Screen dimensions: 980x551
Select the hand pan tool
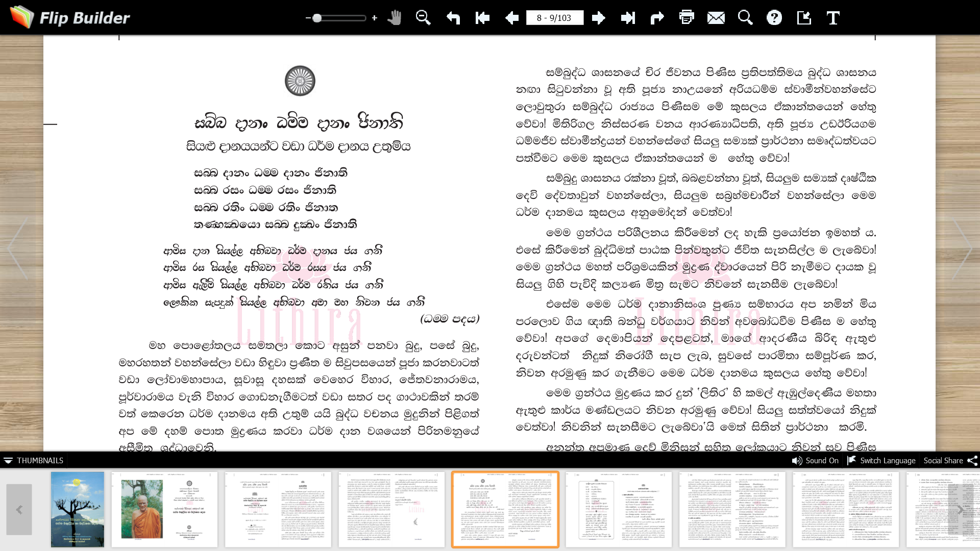pyautogui.click(x=395, y=18)
